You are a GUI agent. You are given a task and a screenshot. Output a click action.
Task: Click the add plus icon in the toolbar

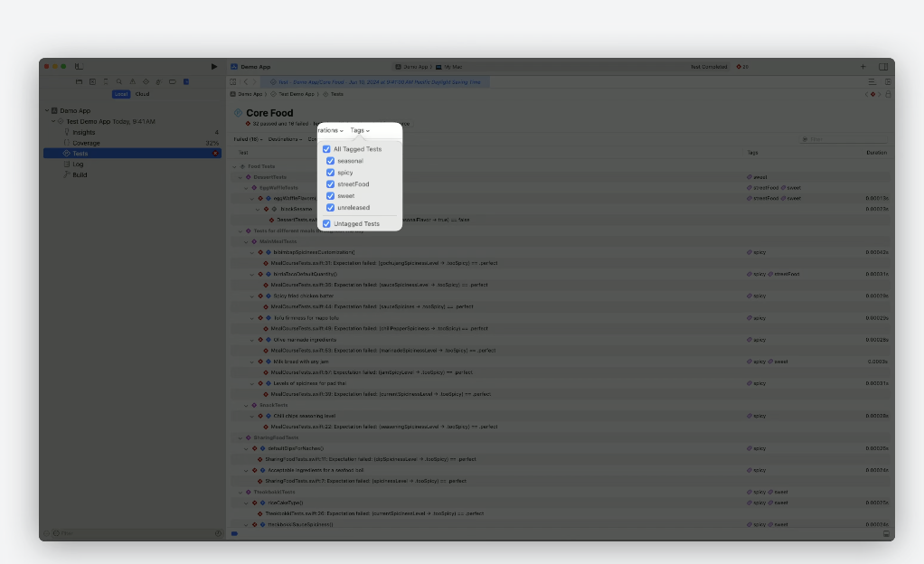tap(863, 67)
